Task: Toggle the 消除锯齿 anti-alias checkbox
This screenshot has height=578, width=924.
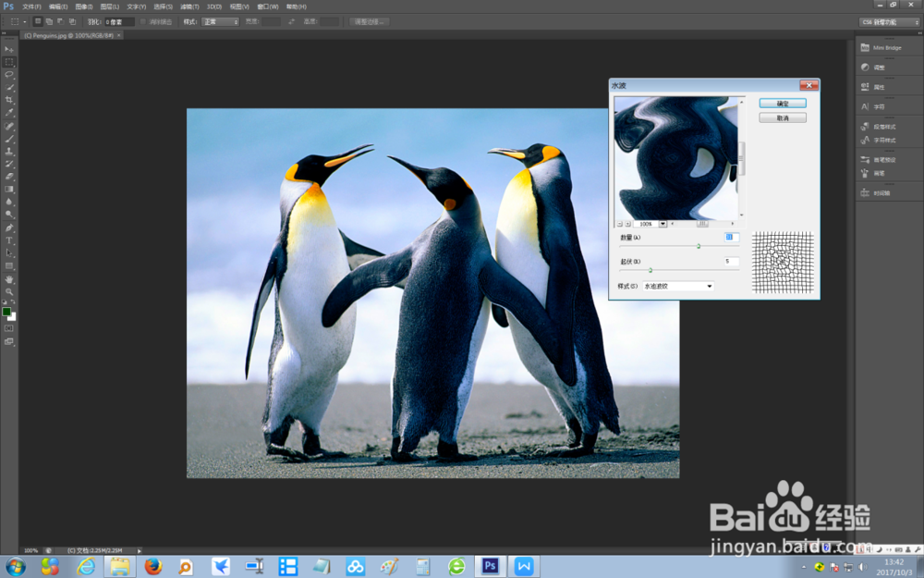Action: [x=142, y=21]
